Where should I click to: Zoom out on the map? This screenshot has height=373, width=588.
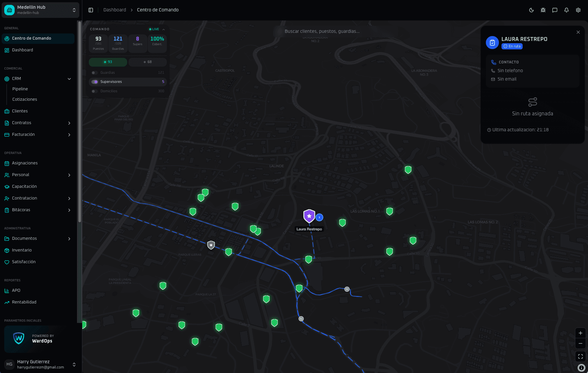pos(581,343)
